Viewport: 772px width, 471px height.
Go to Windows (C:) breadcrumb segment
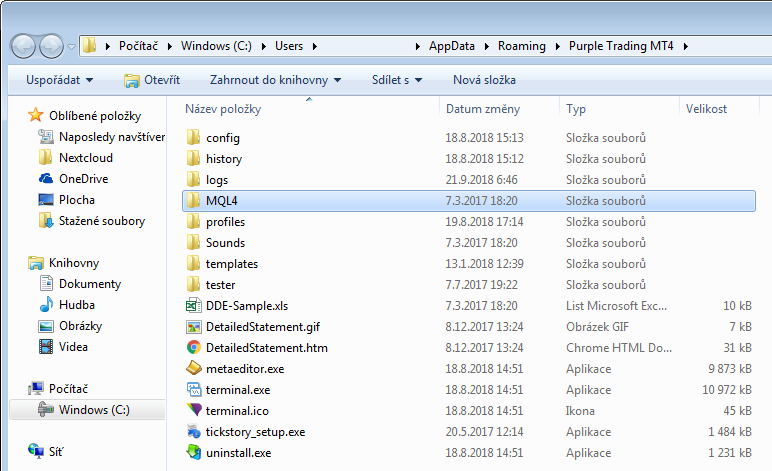216,46
